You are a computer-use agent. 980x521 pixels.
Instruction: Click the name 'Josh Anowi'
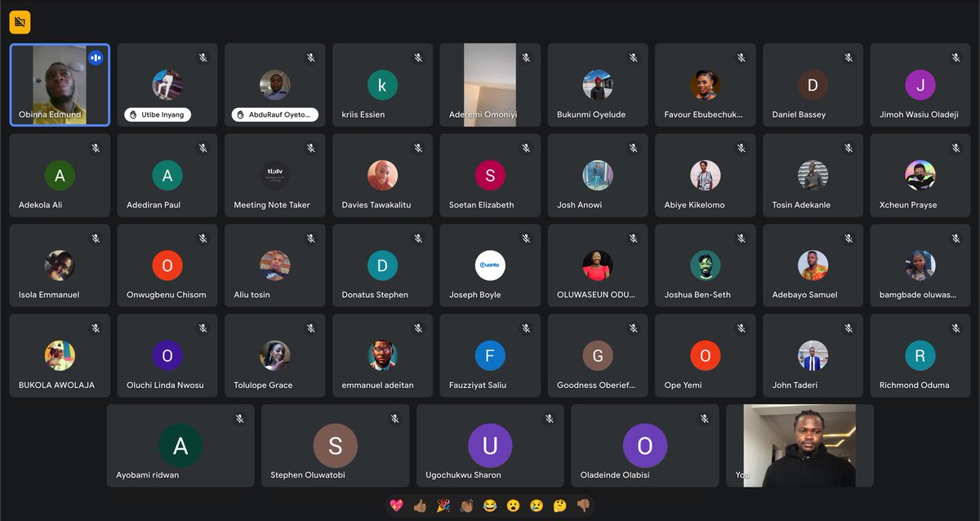(x=580, y=205)
